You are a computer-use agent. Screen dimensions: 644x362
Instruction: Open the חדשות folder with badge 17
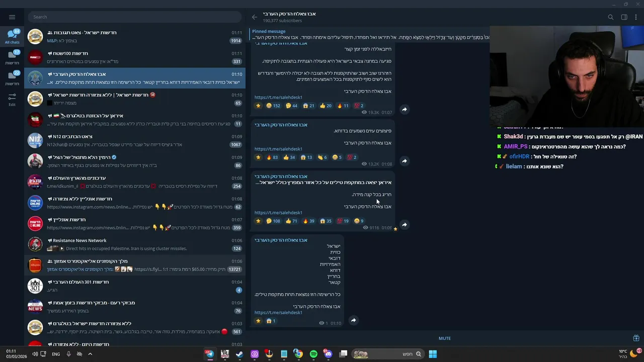(x=12, y=58)
